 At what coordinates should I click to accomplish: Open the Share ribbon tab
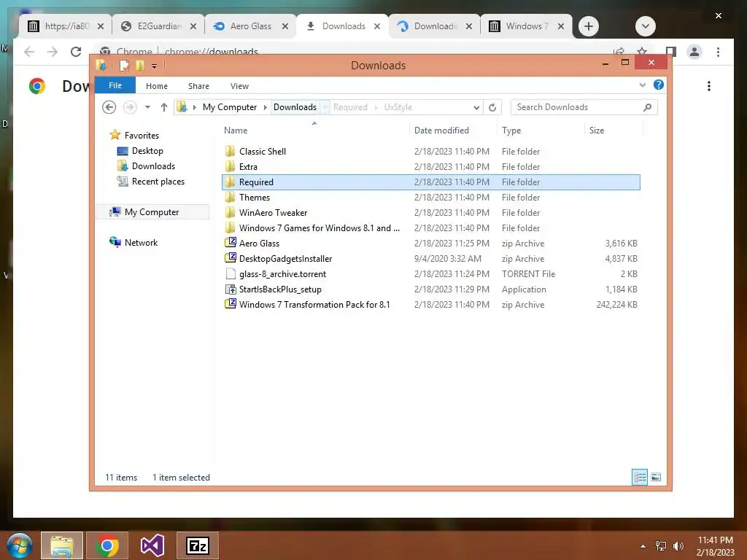[198, 86]
